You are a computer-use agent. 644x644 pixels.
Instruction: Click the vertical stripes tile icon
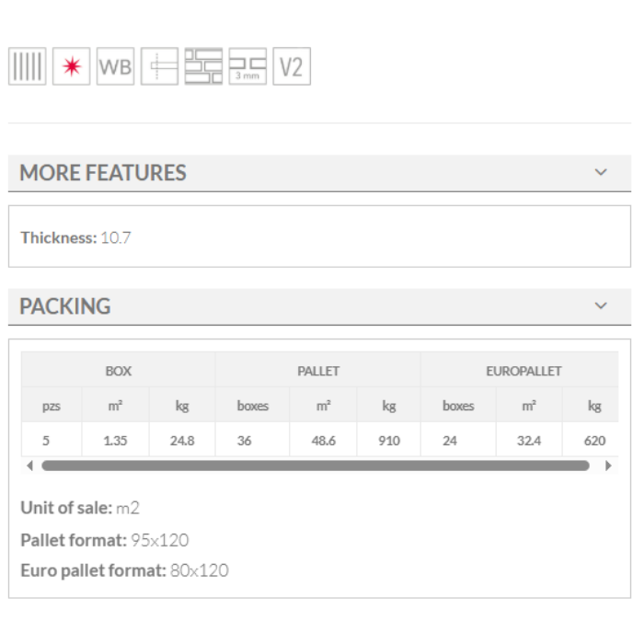point(27,67)
